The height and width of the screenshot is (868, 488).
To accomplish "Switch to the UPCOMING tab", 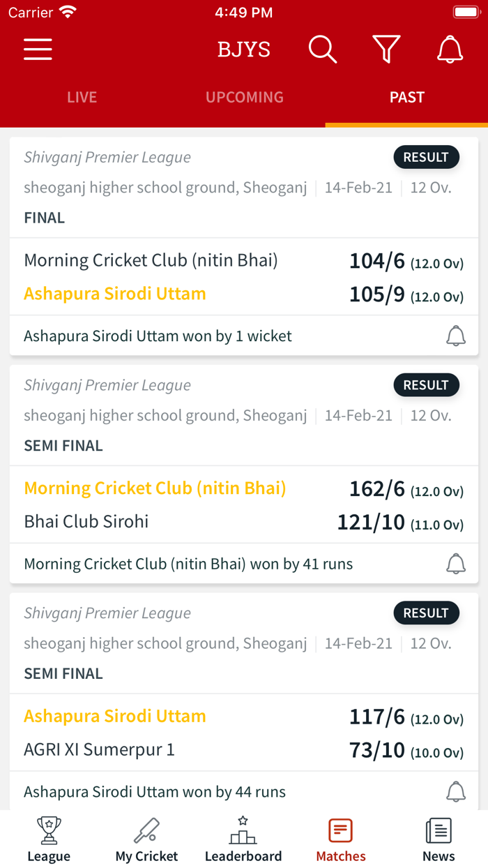I will click(x=244, y=97).
